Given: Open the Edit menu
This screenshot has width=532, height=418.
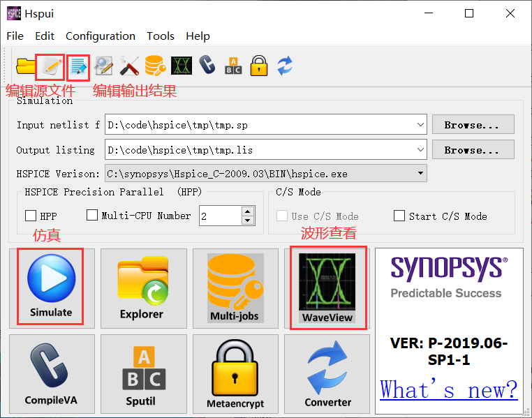Looking at the screenshot, I should (45, 36).
